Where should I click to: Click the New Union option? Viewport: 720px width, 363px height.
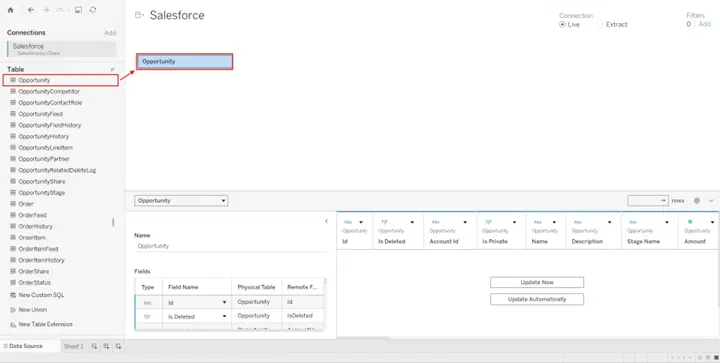click(28, 310)
